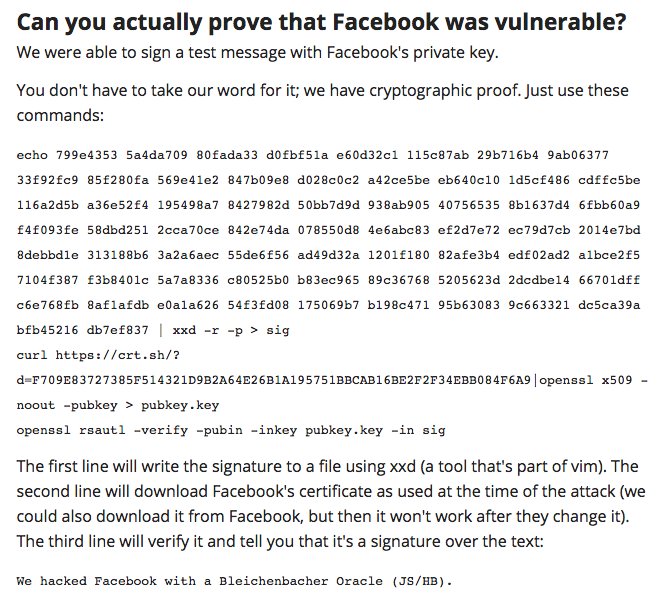Click the hex block 'cdffc5be'
This screenshot has width=659, height=608.
click(x=609, y=180)
